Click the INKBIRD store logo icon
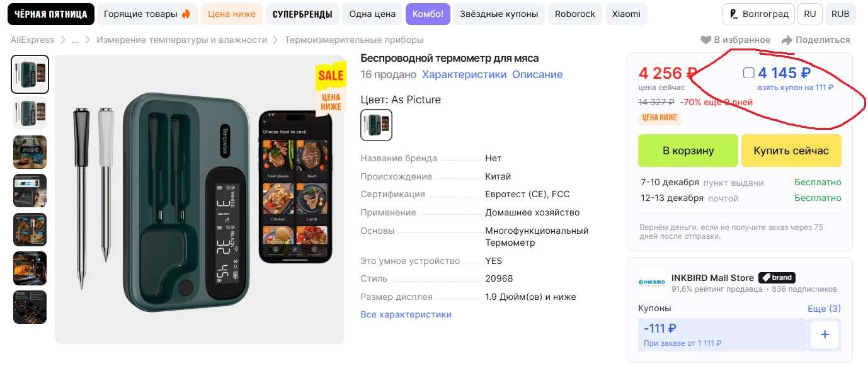This screenshot has height=378, width=868. (x=651, y=282)
